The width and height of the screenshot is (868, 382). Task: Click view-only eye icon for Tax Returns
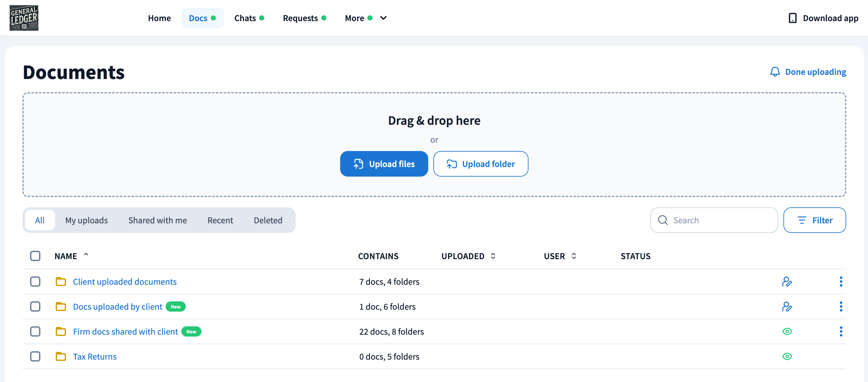tap(787, 356)
